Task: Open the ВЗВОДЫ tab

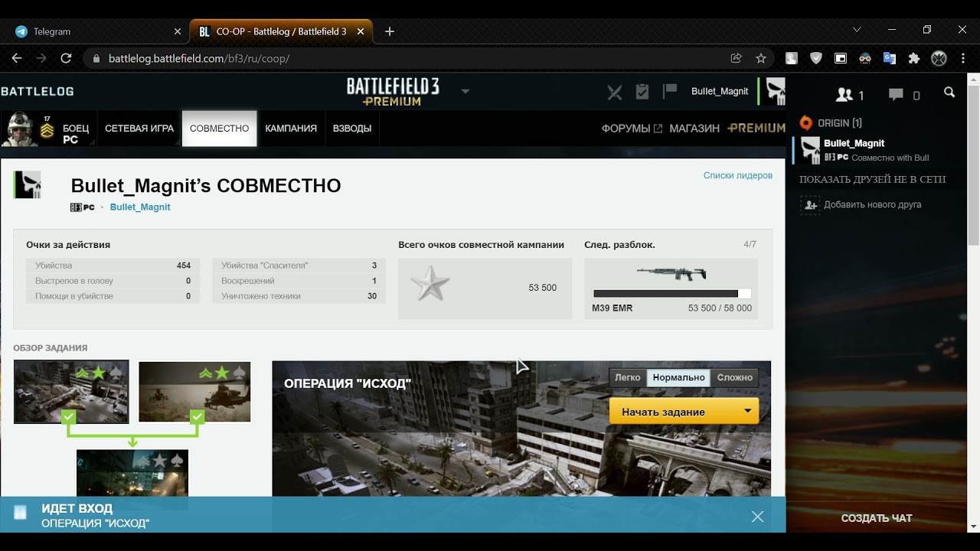Action: click(x=352, y=129)
